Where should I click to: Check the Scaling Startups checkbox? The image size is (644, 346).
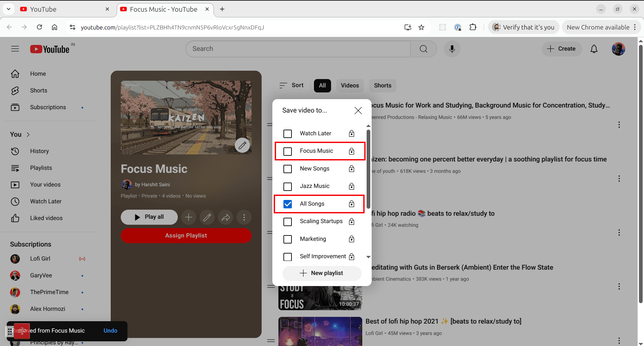pos(287,222)
